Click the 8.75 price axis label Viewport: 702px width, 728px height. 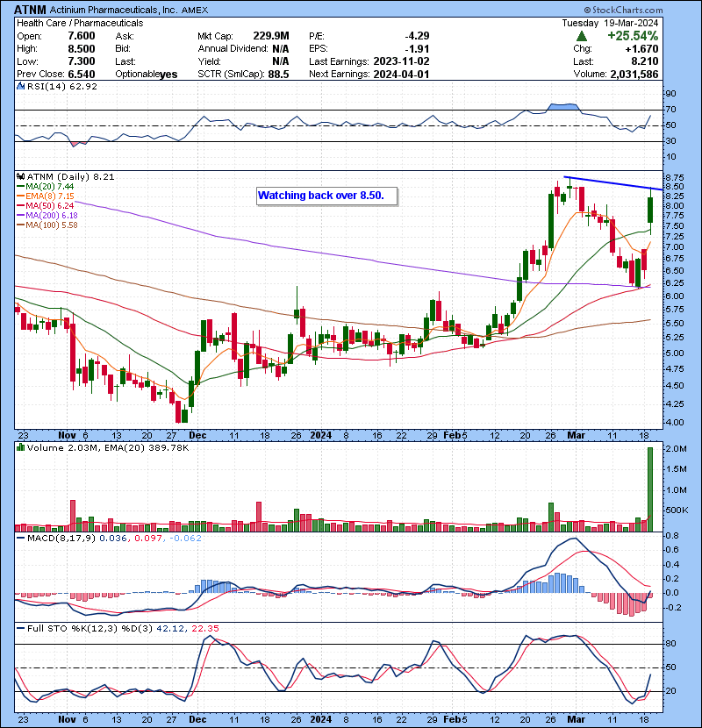pos(674,178)
